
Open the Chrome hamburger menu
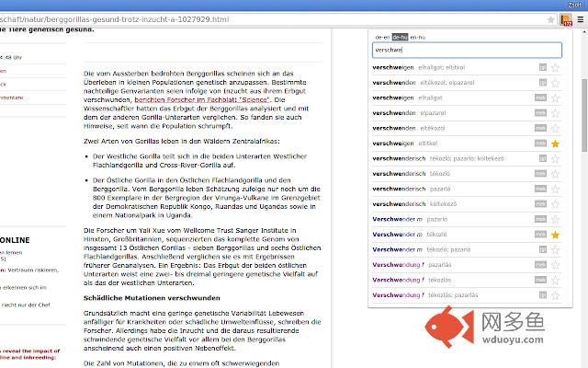click(x=580, y=19)
